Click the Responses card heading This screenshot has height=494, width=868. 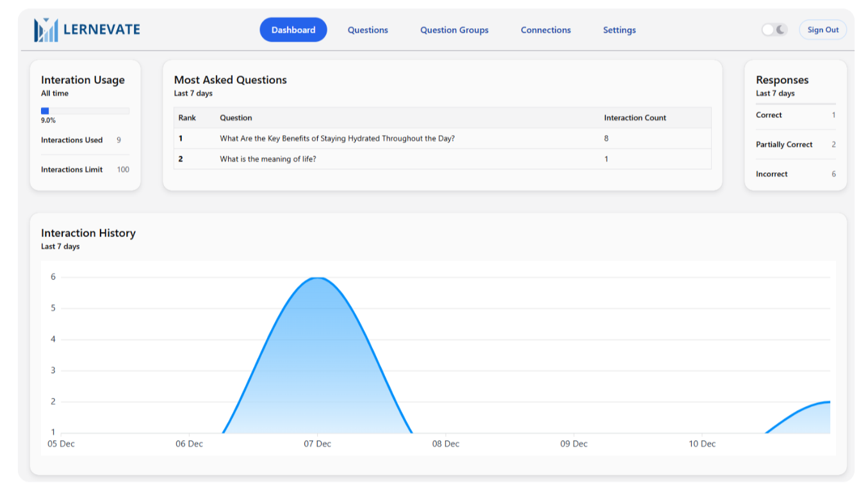[x=782, y=80]
